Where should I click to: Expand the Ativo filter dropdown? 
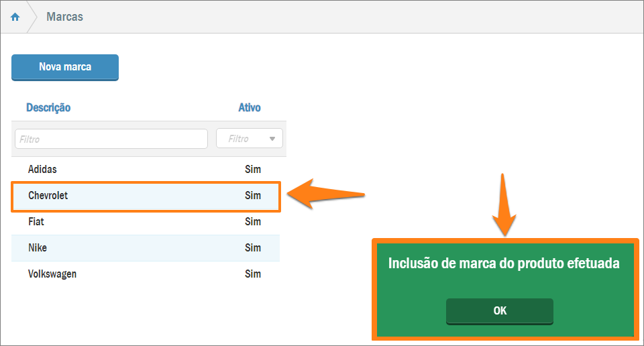pyautogui.click(x=250, y=139)
